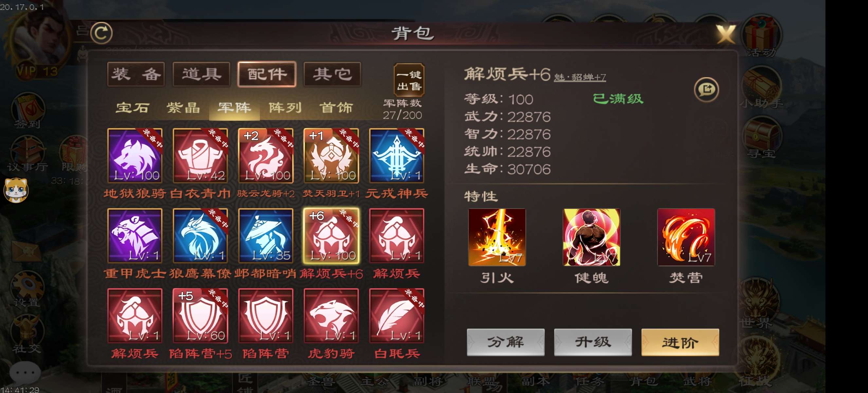Click the 分解 button

505,342
